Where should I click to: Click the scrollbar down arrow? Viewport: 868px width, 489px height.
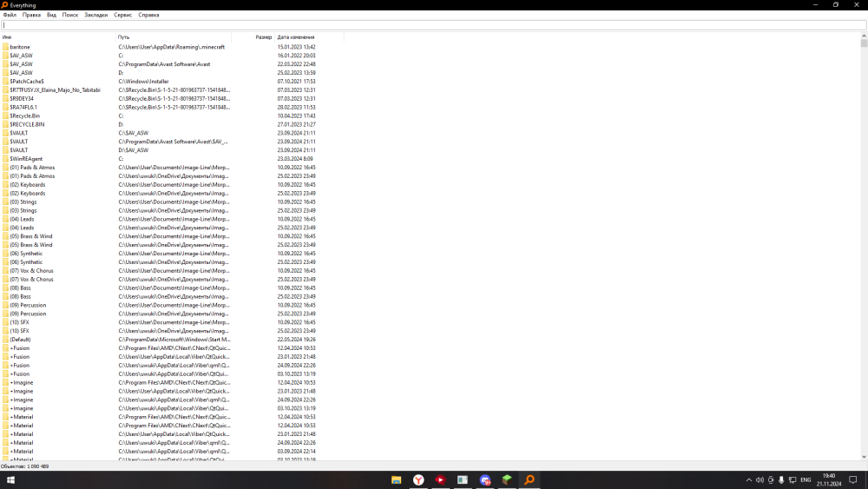coord(864,457)
